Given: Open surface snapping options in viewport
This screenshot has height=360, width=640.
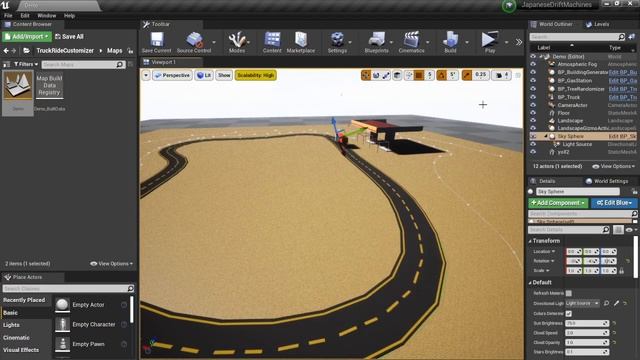Looking at the screenshot, I should [x=408, y=75].
